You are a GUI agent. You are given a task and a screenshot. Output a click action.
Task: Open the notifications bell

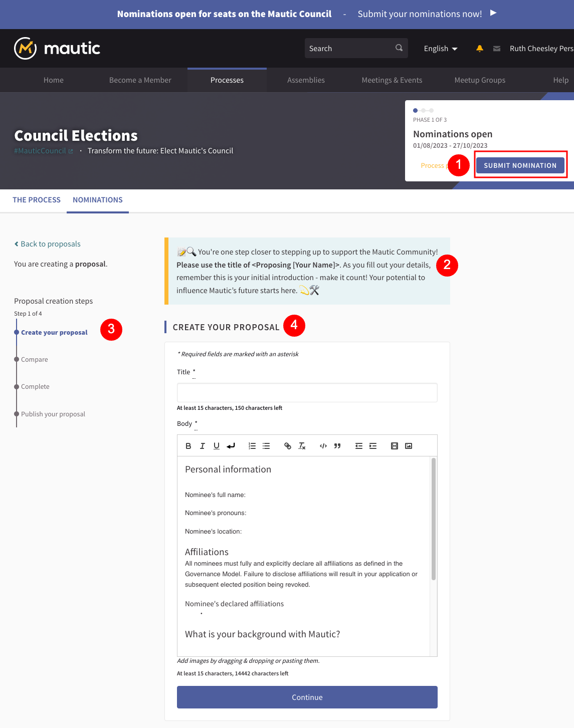480,49
